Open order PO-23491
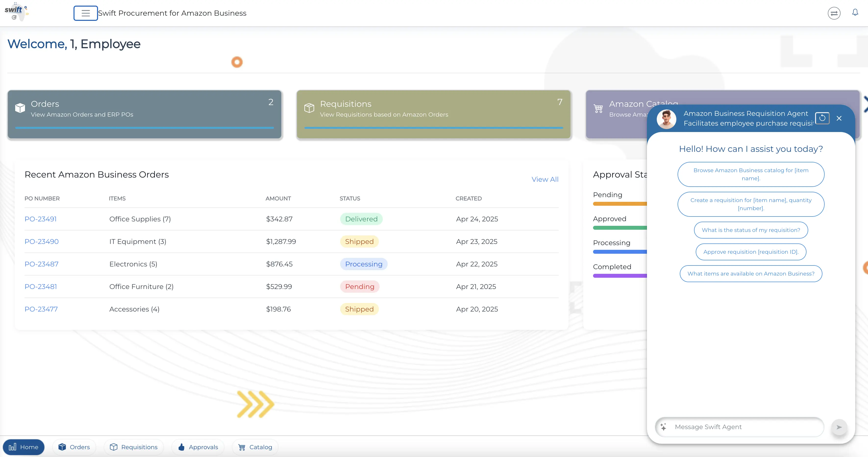This screenshot has width=868, height=457. [40, 219]
